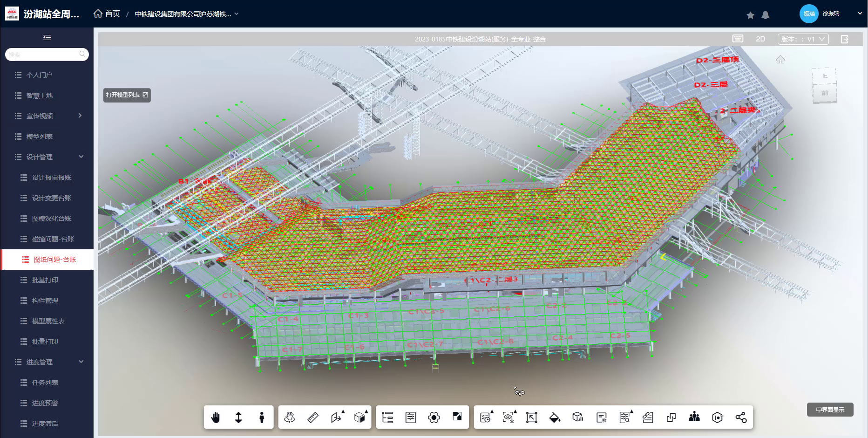Screen dimensions: 868x438
Task: Open viewer settings gear icon
Action: pyautogui.click(x=434, y=417)
